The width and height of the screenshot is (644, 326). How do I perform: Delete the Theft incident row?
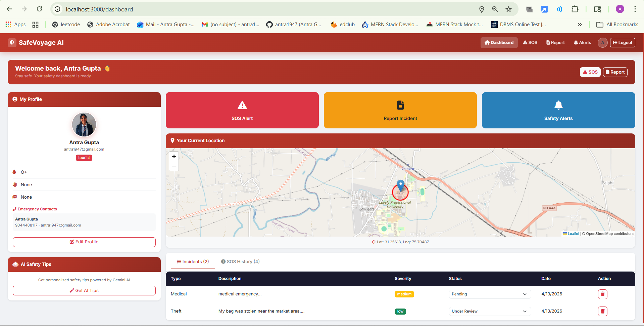(602, 311)
